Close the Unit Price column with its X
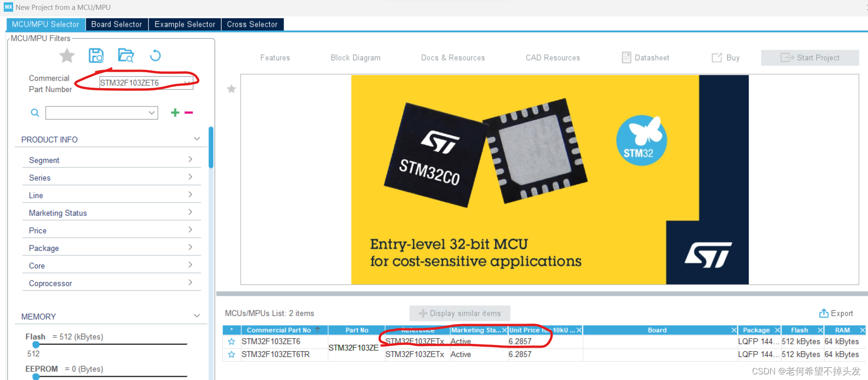This screenshot has width=868, height=380. coord(579,330)
